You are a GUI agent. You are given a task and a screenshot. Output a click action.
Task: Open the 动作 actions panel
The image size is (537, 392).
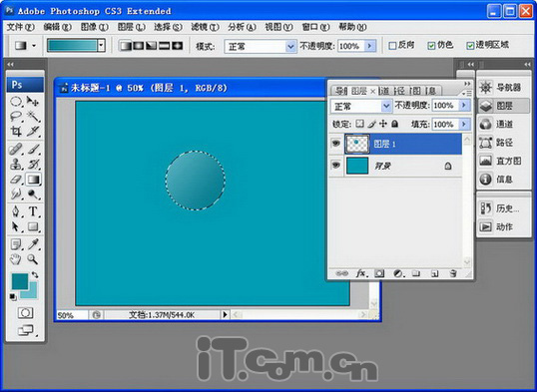click(503, 226)
